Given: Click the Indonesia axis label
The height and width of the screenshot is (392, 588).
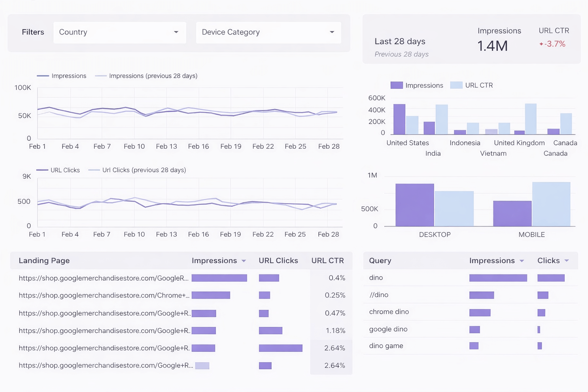Looking at the screenshot, I should coord(465,143).
